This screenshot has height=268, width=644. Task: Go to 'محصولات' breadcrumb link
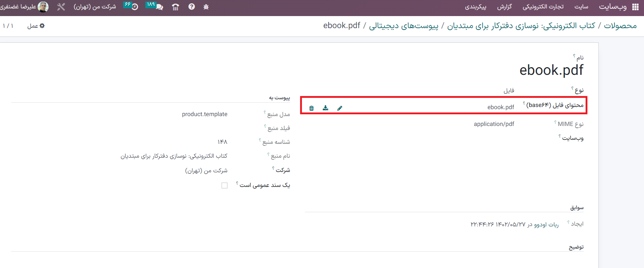coord(620,26)
